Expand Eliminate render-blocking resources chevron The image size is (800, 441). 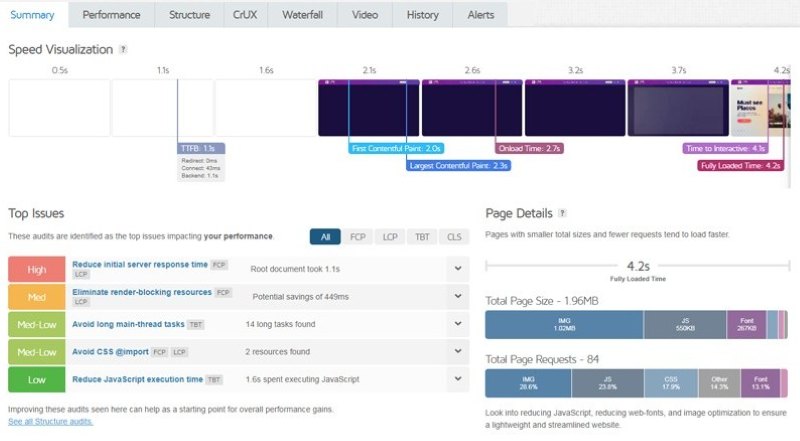tap(458, 296)
